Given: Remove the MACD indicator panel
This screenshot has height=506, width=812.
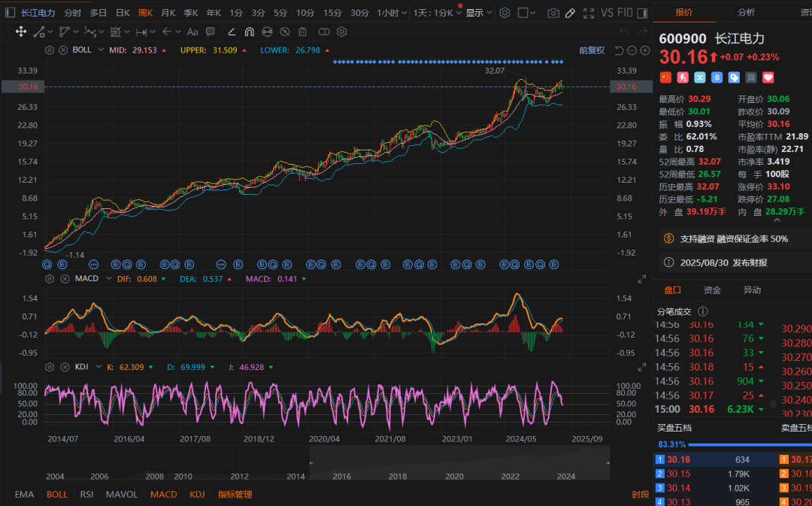Looking at the screenshot, I should [64, 279].
